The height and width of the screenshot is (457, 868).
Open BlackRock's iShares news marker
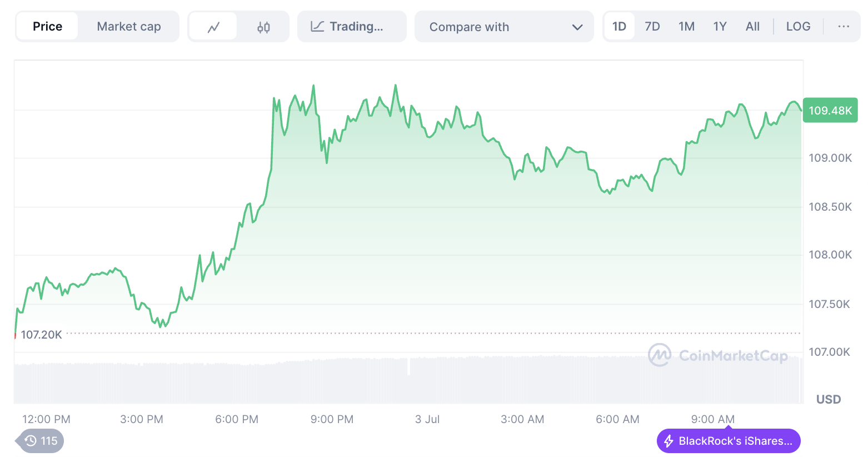(x=735, y=441)
